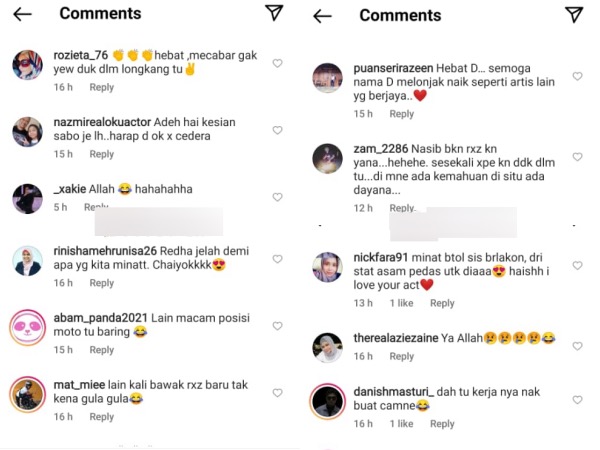Open abam_panda2021's panda avatar story
This screenshot has width=600, height=450.
click(x=28, y=328)
